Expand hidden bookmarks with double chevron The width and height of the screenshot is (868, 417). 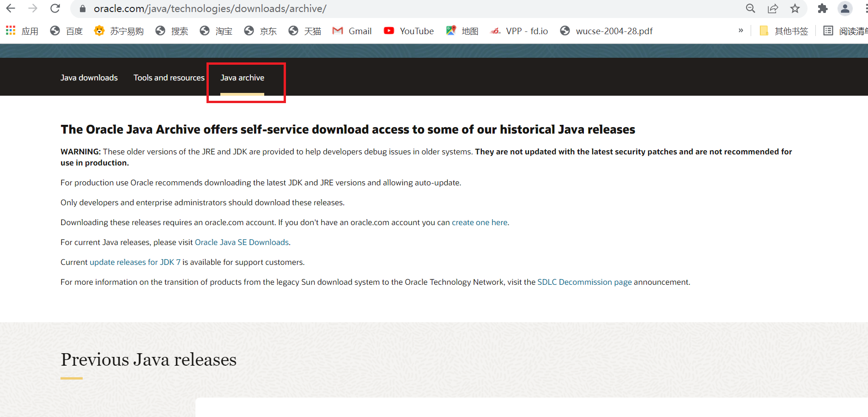coord(741,31)
